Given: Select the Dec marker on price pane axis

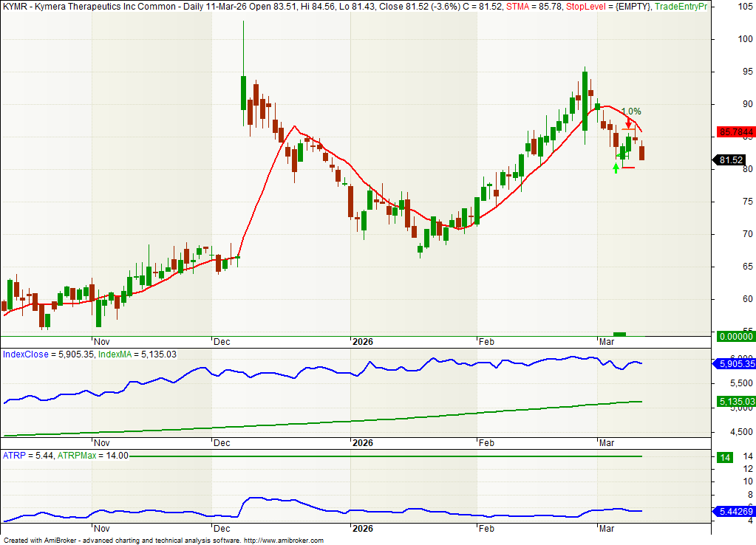Looking at the screenshot, I should (x=220, y=342).
